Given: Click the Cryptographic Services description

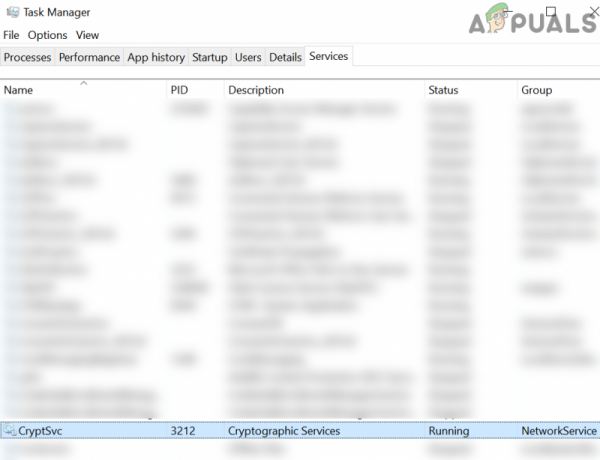Looking at the screenshot, I should 284,431.
